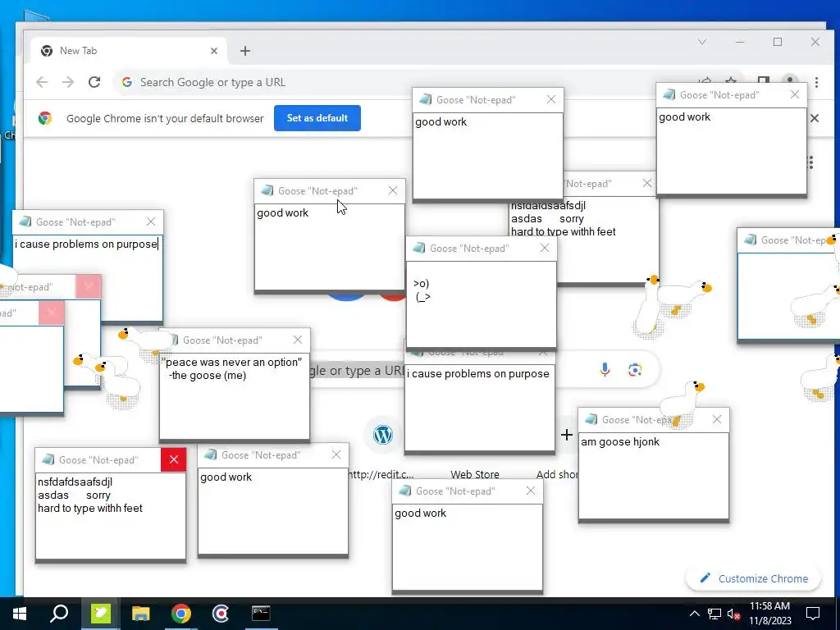The image size is (840, 630).
Task: Open the tab search chevron in Chrome's title bar
Action: (x=702, y=42)
